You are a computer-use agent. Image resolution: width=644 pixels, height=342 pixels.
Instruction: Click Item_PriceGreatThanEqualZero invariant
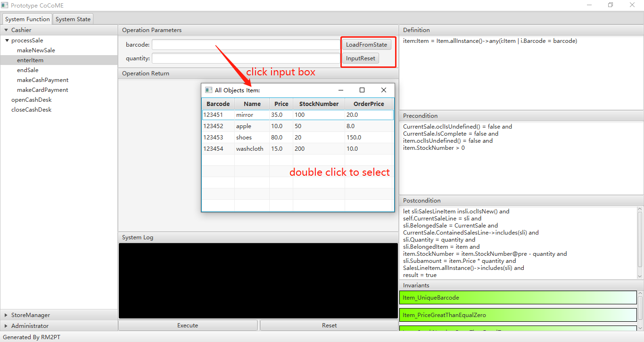(518, 315)
